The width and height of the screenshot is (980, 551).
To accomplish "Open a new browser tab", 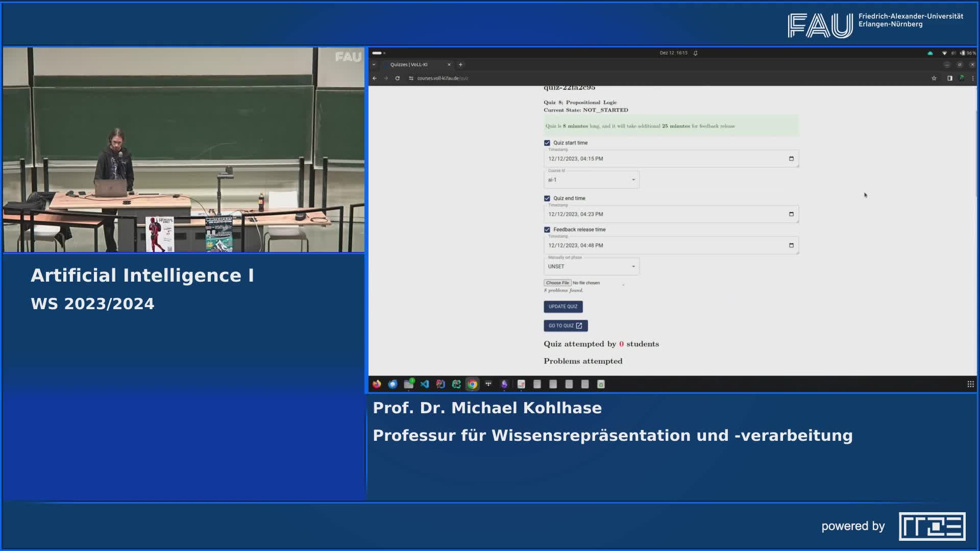I will 460,65.
